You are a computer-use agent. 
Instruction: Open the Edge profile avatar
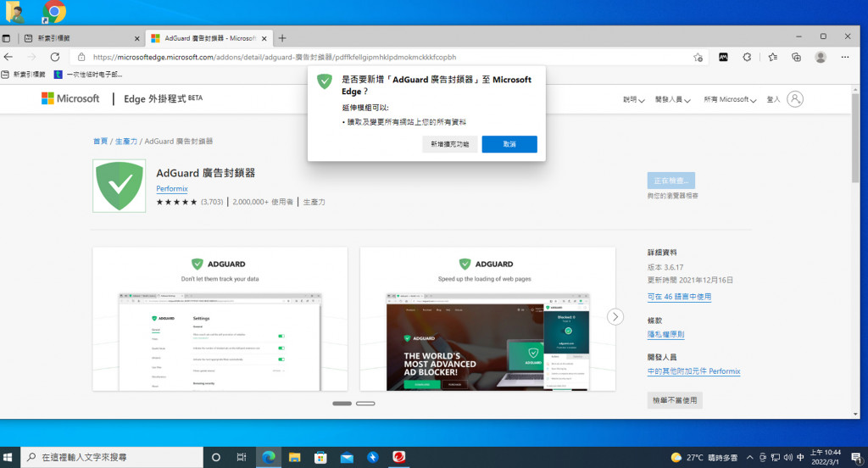(821, 57)
